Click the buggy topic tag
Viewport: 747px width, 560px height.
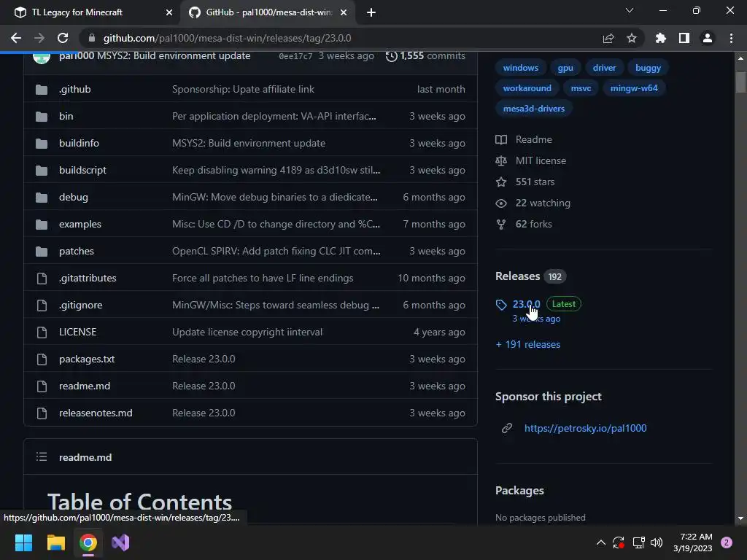648,68
